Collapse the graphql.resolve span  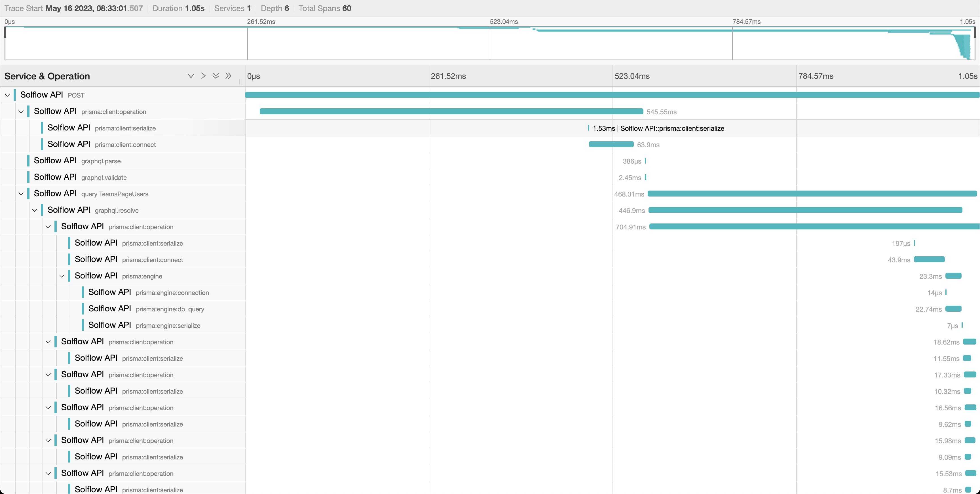coord(35,210)
